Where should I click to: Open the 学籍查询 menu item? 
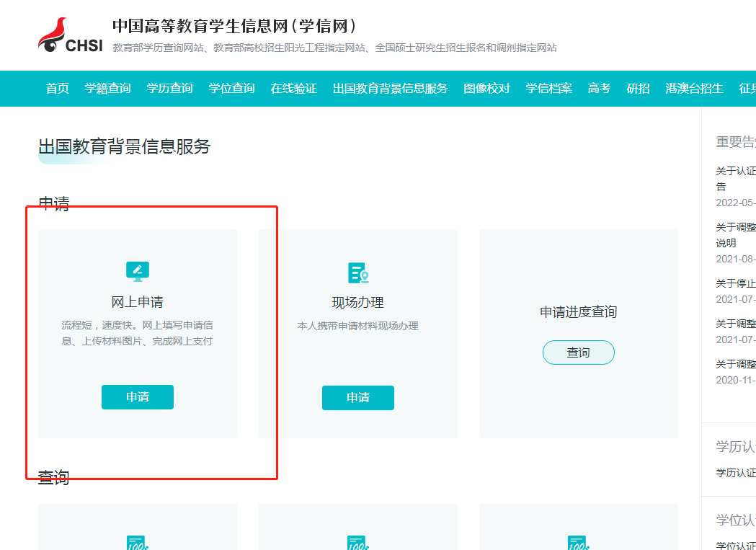[x=107, y=88]
